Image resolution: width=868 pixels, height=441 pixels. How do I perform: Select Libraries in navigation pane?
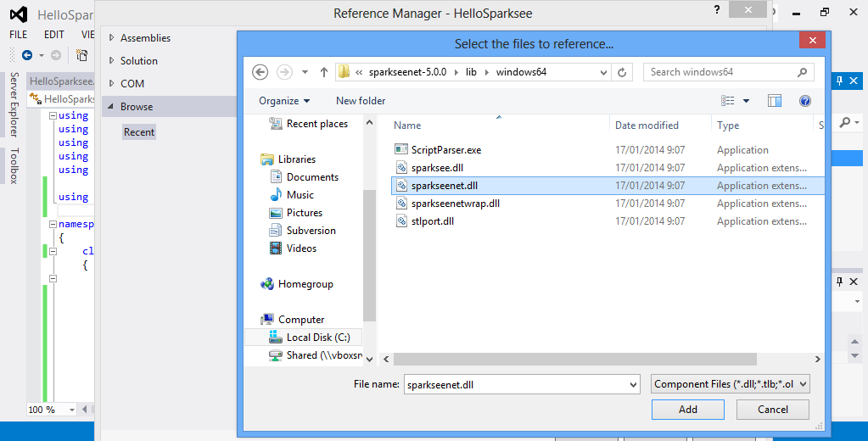tap(297, 159)
